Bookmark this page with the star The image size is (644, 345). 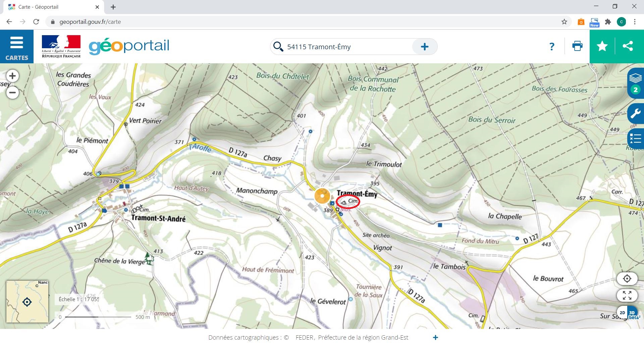564,22
